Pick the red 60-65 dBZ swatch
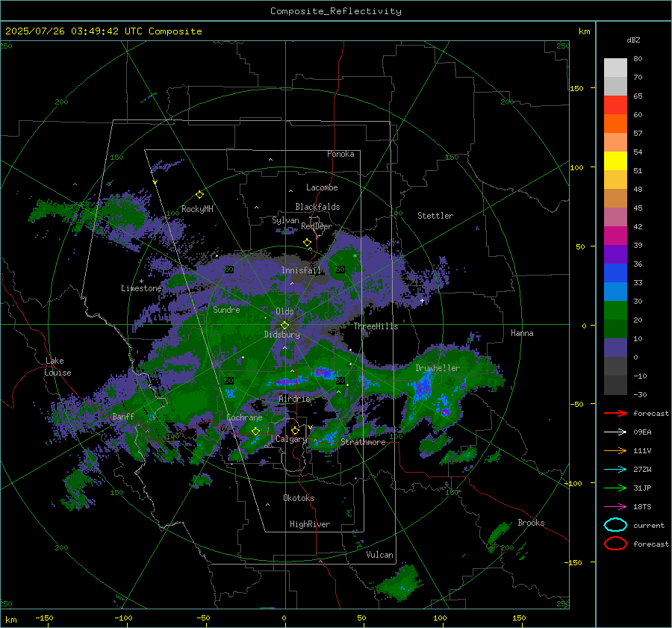The height and width of the screenshot is (628, 672). [615, 105]
